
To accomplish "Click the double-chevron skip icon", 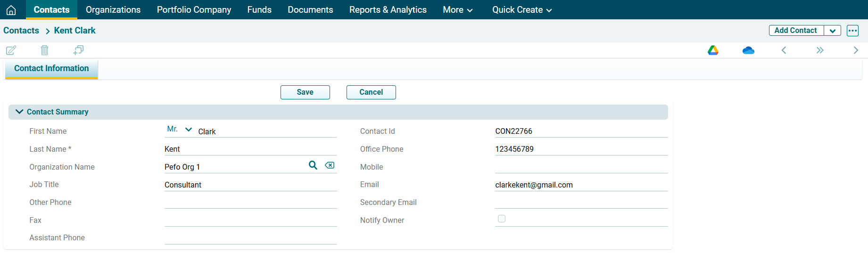I will tap(820, 50).
